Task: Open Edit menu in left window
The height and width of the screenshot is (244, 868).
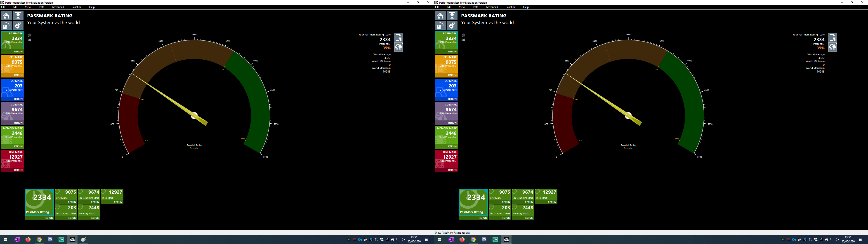Action: (15, 7)
